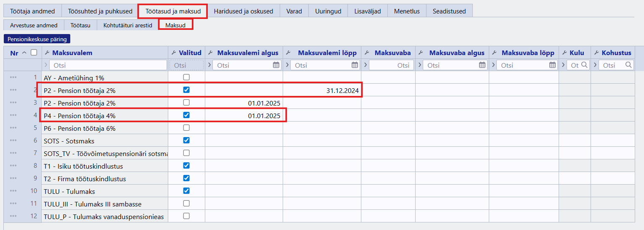Select all rows using header checkbox

[x=34, y=53]
